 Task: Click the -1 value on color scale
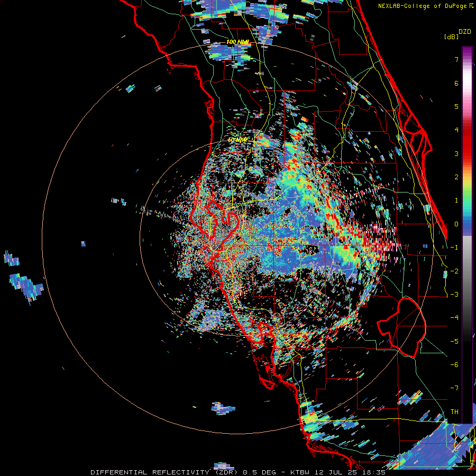(x=454, y=248)
